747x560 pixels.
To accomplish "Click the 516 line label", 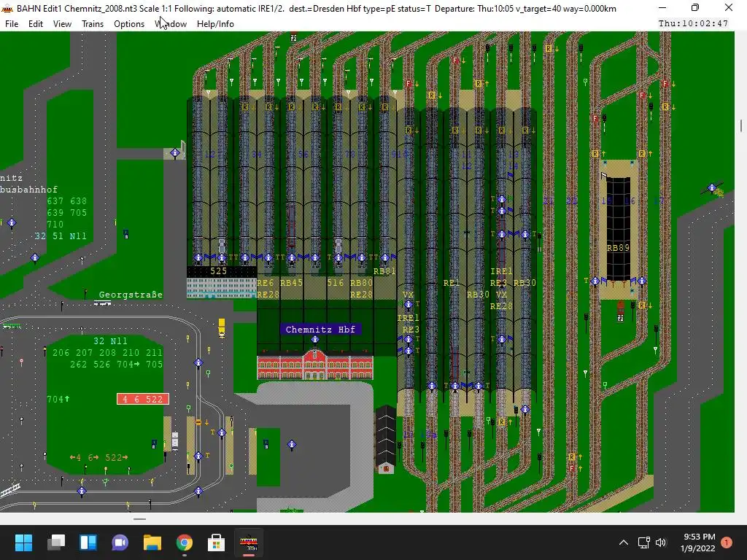I will coord(336,282).
